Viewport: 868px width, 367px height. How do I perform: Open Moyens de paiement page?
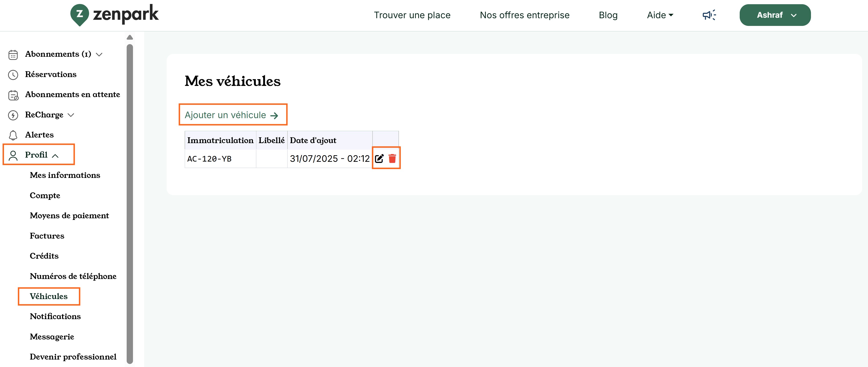(69, 215)
